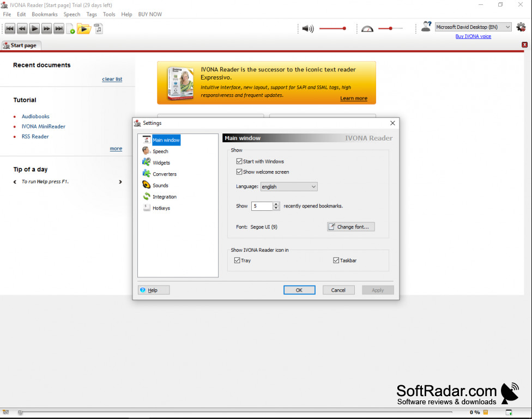Screen dimensions: 532x419
Task: Open the Language dropdown
Action: pos(289,186)
